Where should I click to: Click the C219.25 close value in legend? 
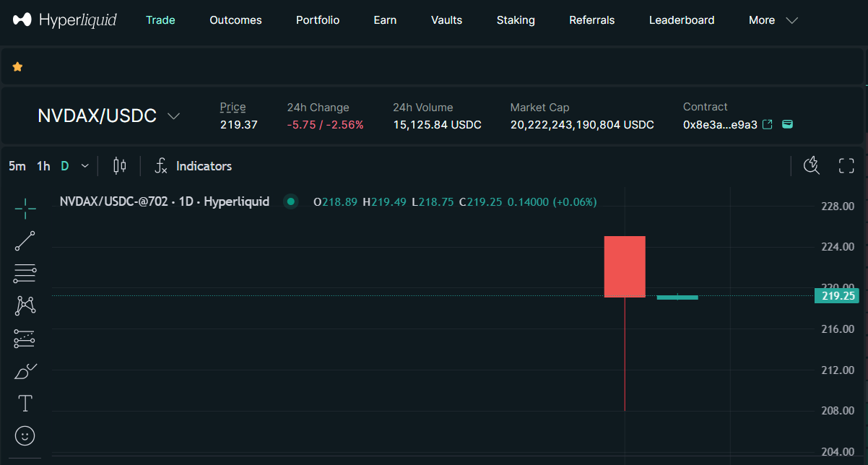pyautogui.click(x=481, y=202)
